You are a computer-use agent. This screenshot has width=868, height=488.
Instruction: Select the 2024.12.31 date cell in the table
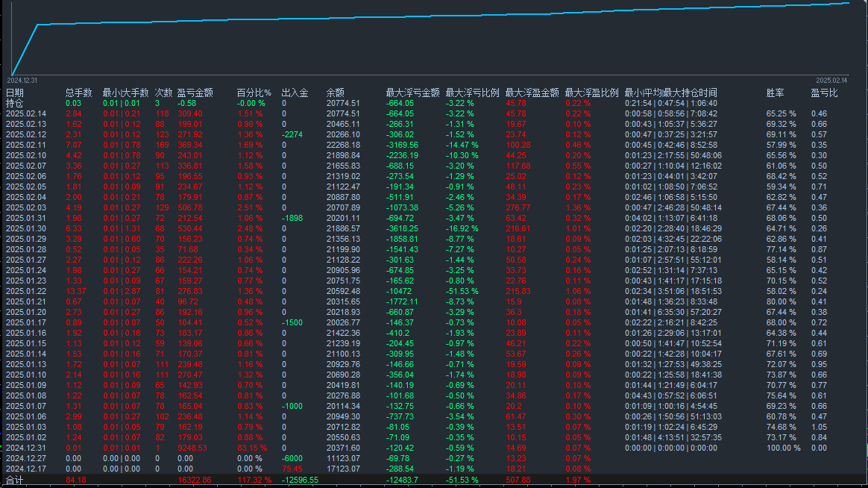(26, 448)
